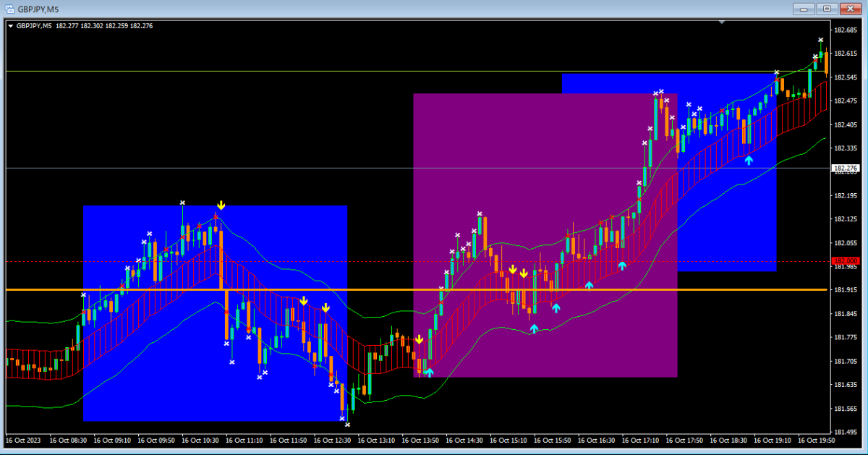Select cyan up arrow inside right blue rectangle
Image resolution: width=868 pixels, height=455 pixels.
[x=749, y=160]
